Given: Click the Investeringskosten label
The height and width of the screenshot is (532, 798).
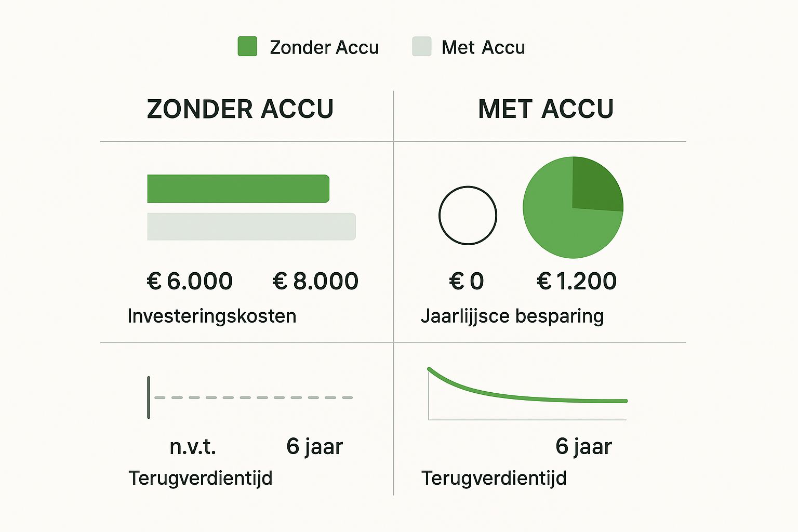Looking at the screenshot, I should (212, 316).
